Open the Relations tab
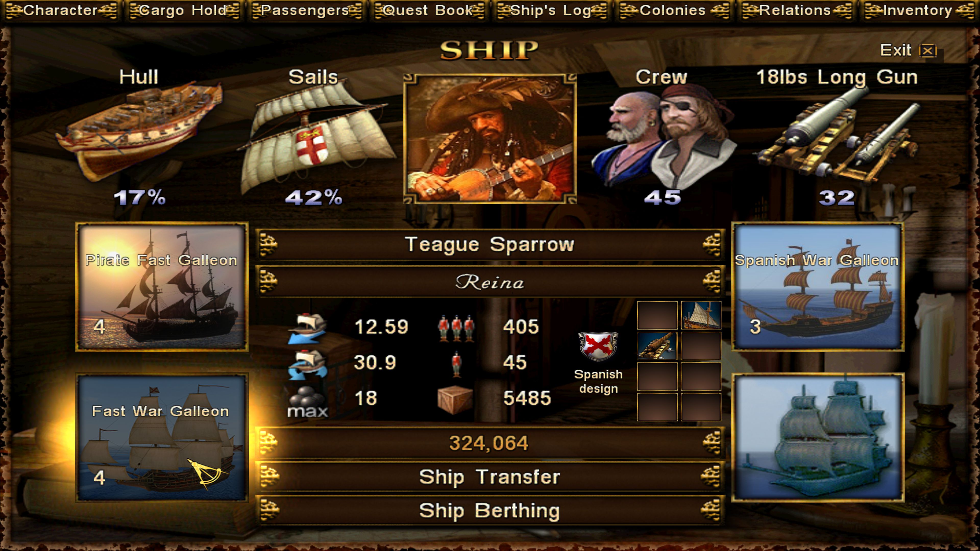 (x=796, y=10)
